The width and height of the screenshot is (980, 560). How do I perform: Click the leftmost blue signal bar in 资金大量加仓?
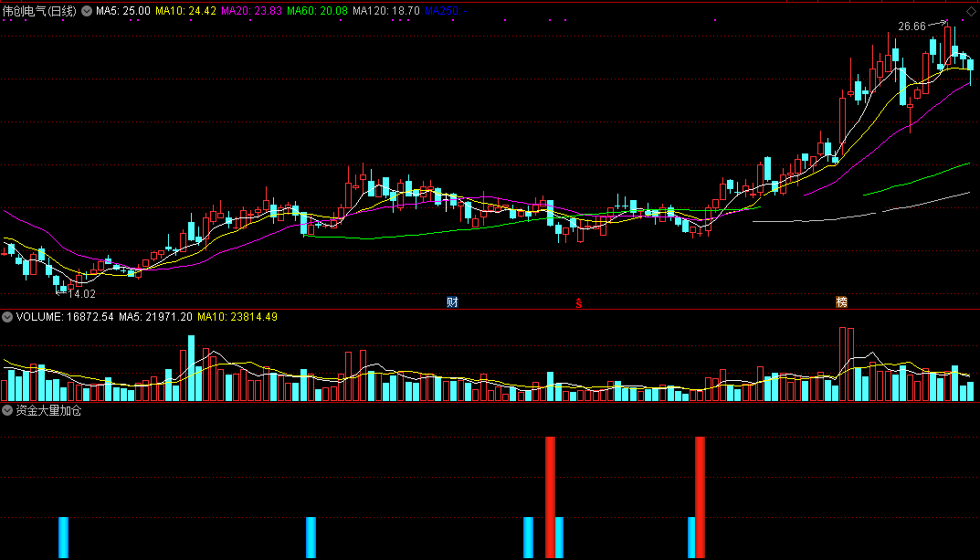point(63,537)
